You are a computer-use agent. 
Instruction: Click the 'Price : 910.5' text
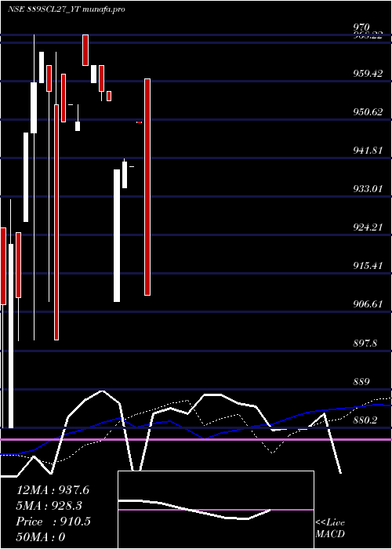pyautogui.click(x=53, y=522)
